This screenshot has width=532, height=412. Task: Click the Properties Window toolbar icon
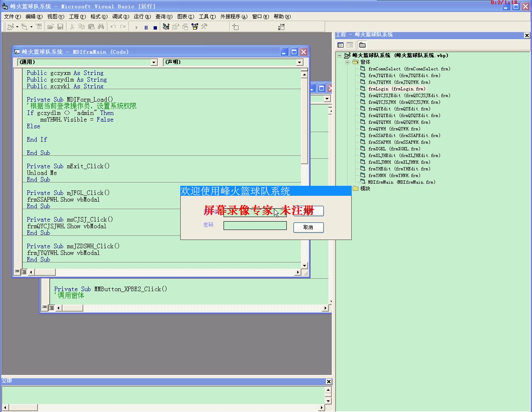[x=175, y=27]
